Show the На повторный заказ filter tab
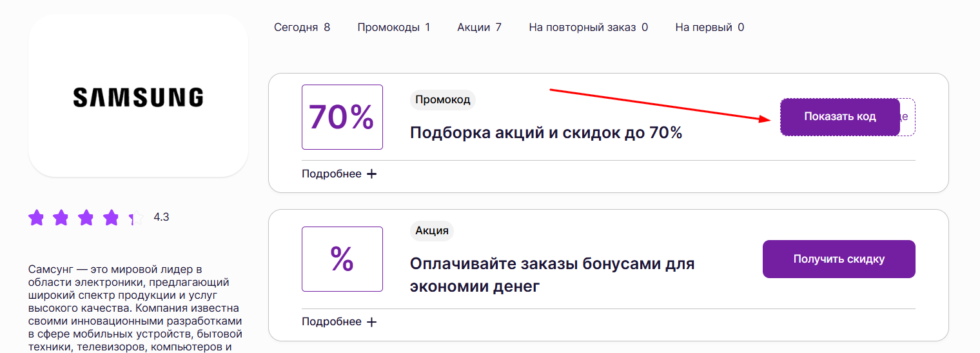Image resolution: width=980 pixels, height=353 pixels. tap(588, 27)
